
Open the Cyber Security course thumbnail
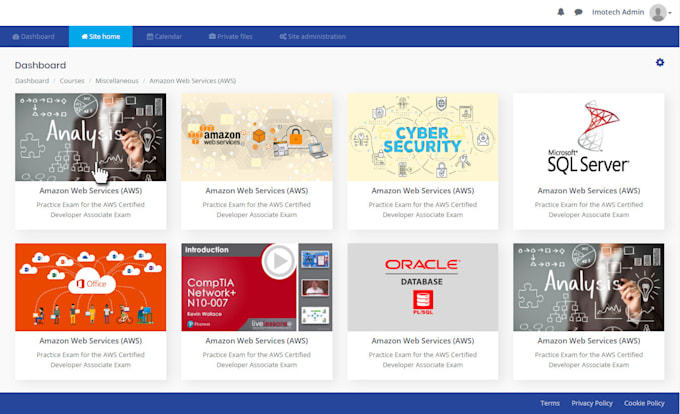(423, 137)
